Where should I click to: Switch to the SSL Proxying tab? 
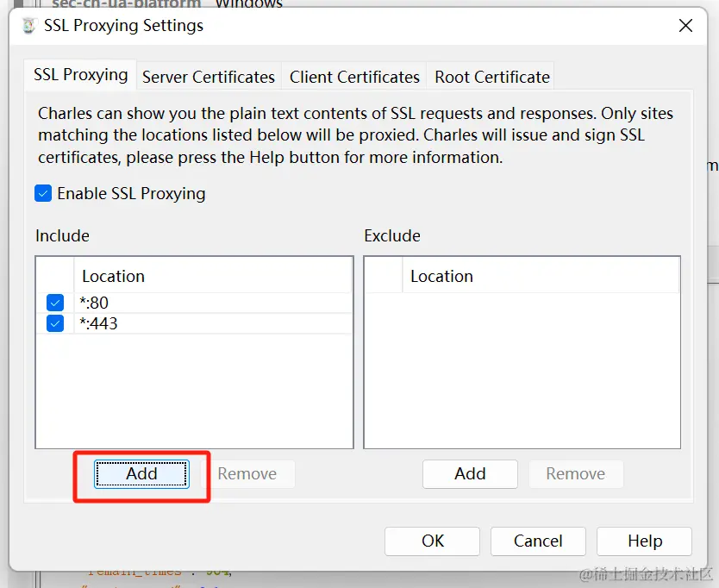(x=80, y=75)
